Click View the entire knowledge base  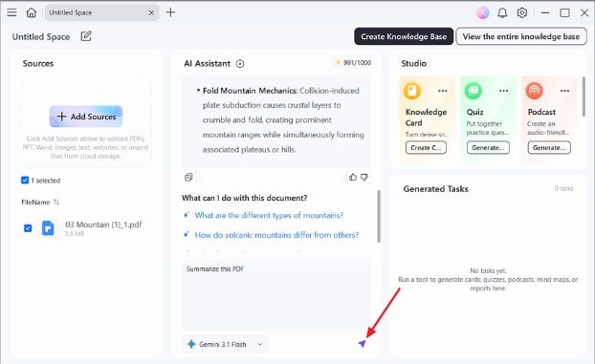click(x=521, y=36)
